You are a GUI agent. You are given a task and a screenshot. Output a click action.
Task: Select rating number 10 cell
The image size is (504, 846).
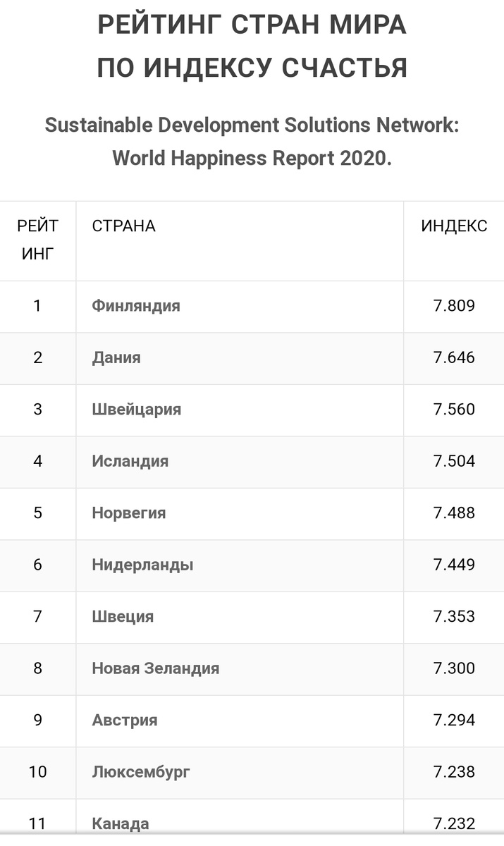click(38, 772)
